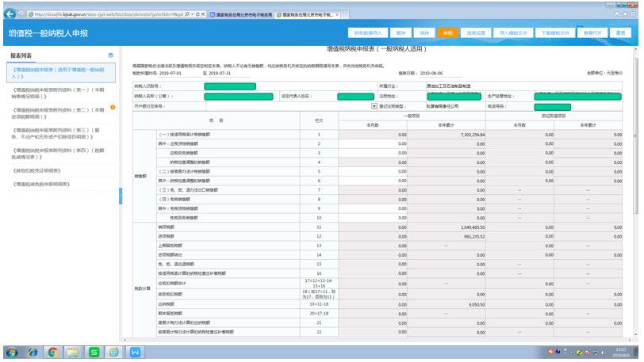The height and width of the screenshot is (362, 644).
Task: Click the database icon beside 报表列表
Action: 110,55
